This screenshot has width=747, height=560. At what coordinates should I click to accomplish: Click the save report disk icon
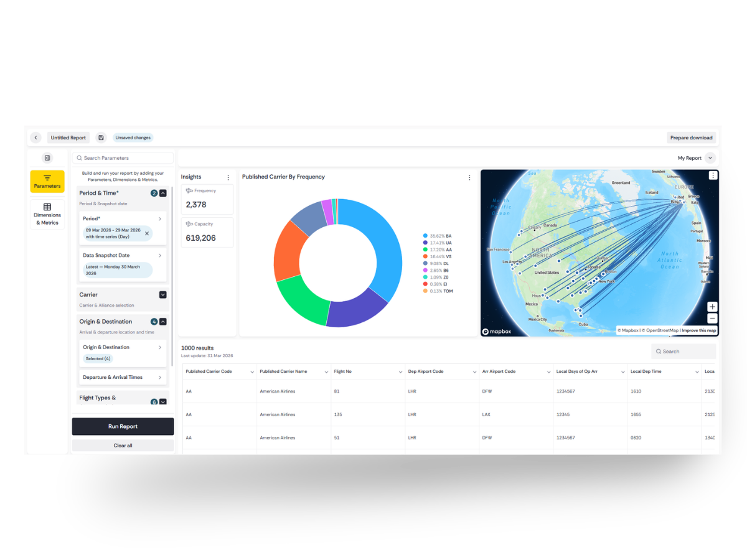pyautogui.click(x=101, y=138)
